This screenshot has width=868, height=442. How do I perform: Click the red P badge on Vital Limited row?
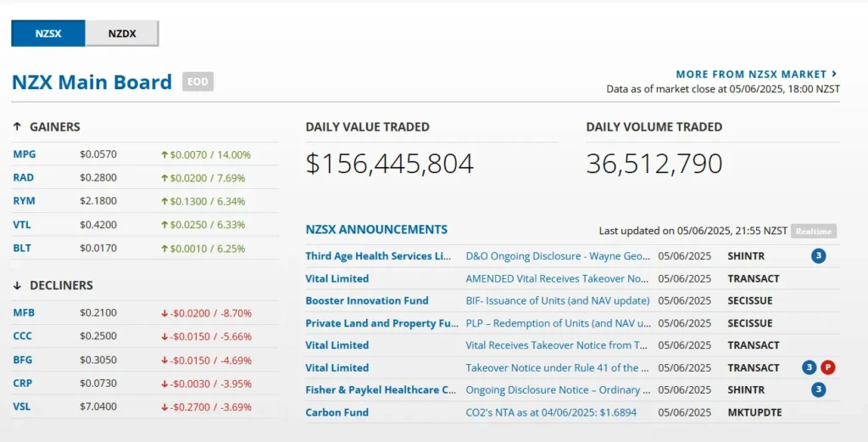pyautogui.click(x=828, y=367)
